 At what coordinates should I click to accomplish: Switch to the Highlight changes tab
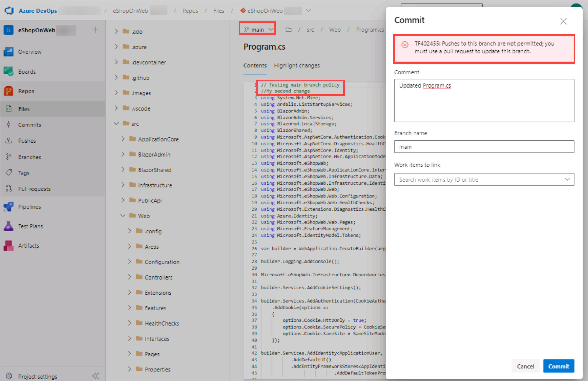(x=297, y=66)
